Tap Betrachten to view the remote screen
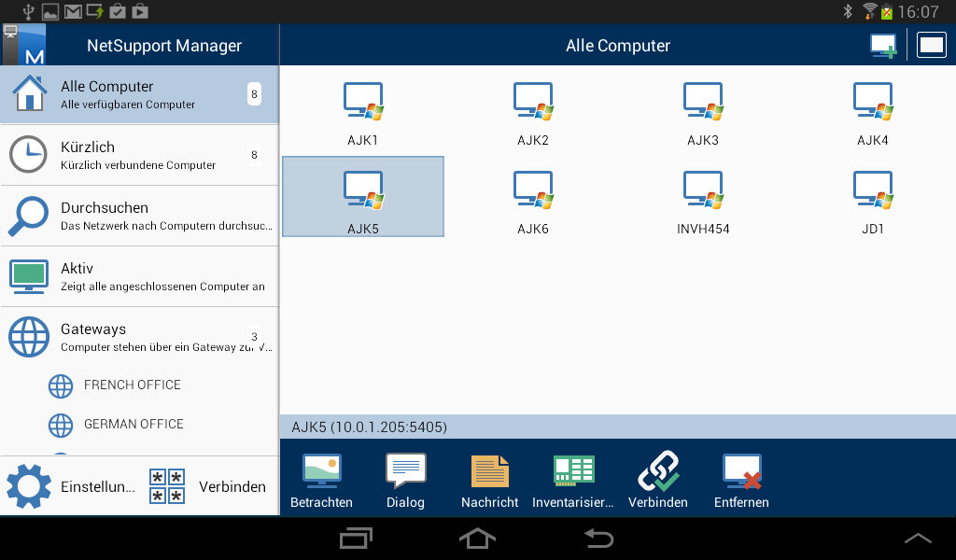This screenshot has height=560, width=956. pos(321,480)
